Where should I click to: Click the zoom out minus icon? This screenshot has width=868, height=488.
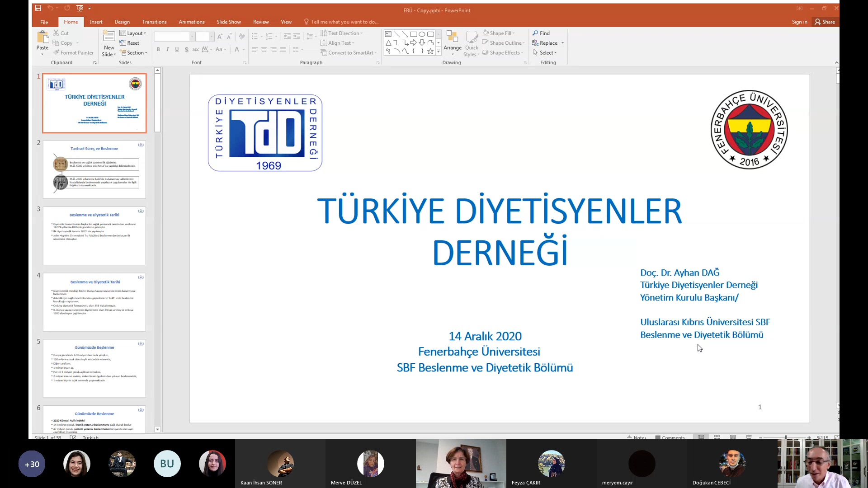(x=760, y=437)
